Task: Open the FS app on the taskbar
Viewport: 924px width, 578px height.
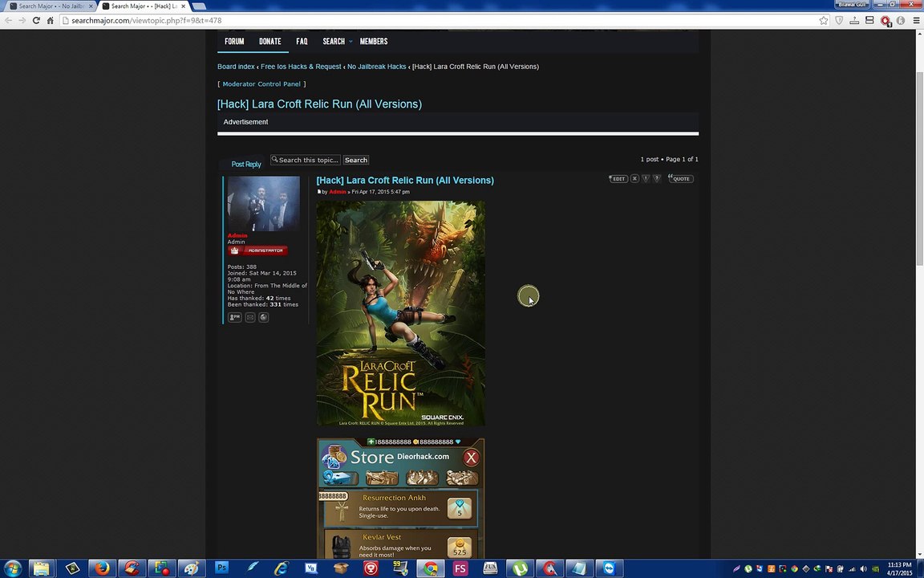Action: point(460,568)
